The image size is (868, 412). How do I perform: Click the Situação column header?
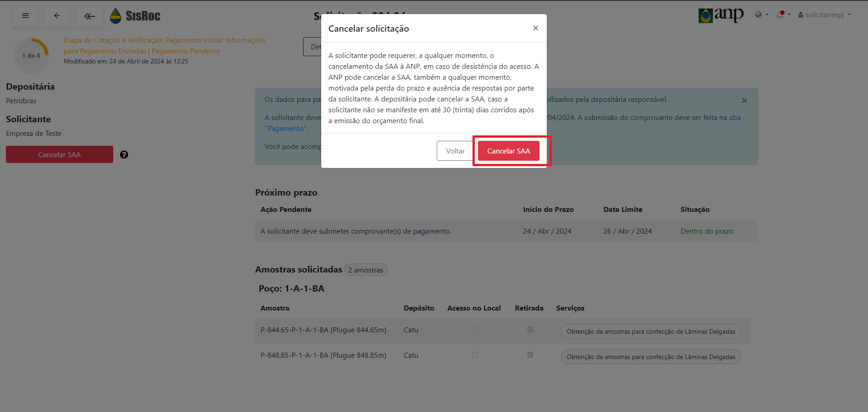(695, 209)
